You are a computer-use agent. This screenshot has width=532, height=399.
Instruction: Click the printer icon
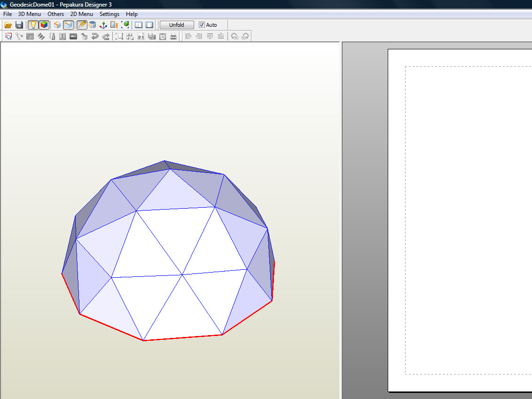(173, 36)
